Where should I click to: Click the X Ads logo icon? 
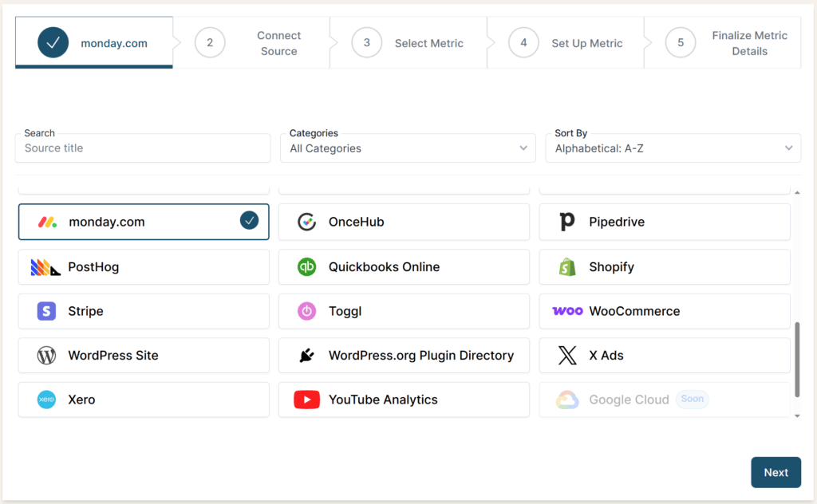click(567, 356)
